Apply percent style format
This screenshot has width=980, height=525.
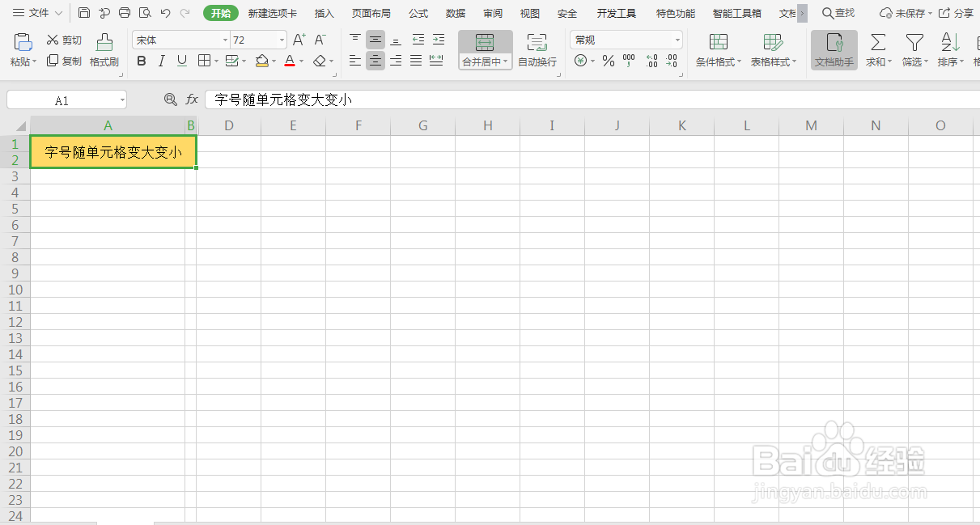click(x=609, y=61)
